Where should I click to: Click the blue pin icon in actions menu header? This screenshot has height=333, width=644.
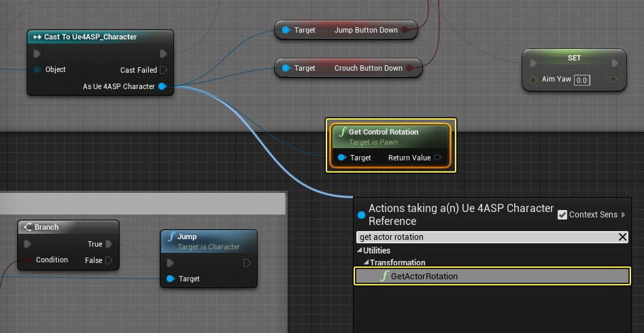[x=361, y=215]
